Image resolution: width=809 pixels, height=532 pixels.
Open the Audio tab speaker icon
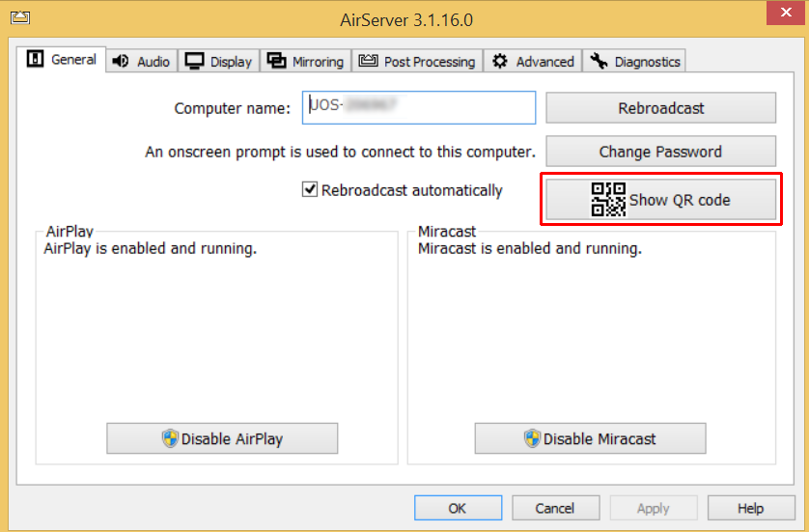tap(121, 61)
